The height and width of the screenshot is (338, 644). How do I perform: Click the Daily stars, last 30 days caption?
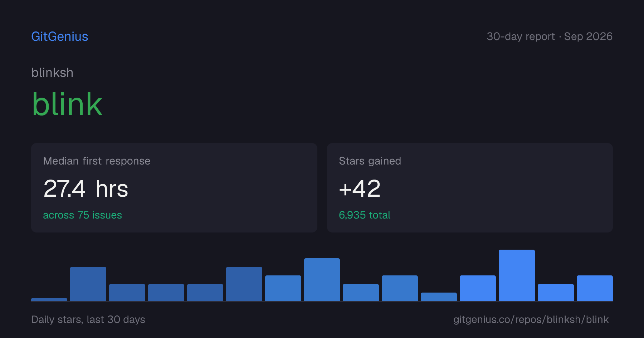[88, 319]
